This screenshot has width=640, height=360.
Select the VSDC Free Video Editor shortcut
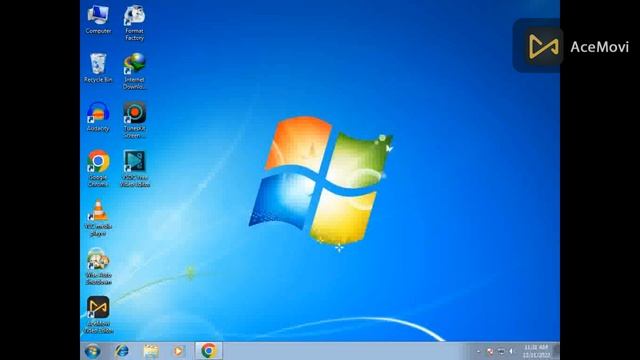coord(135,169)
